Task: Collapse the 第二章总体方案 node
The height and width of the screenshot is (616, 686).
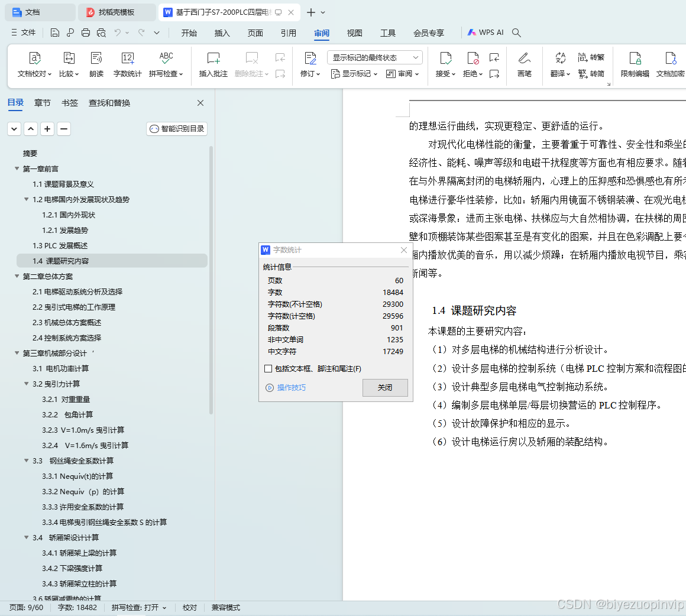Action: tap(17, 276)
